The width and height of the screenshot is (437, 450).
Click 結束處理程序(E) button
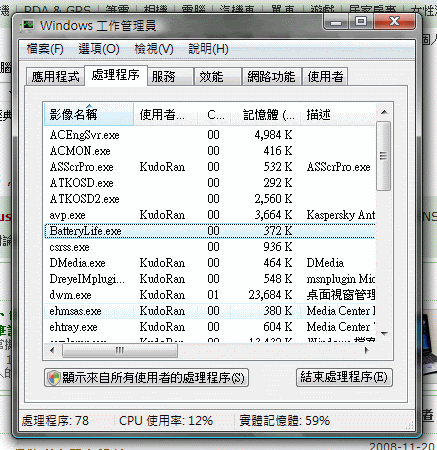pyautogui.click(x=344, y=377)
